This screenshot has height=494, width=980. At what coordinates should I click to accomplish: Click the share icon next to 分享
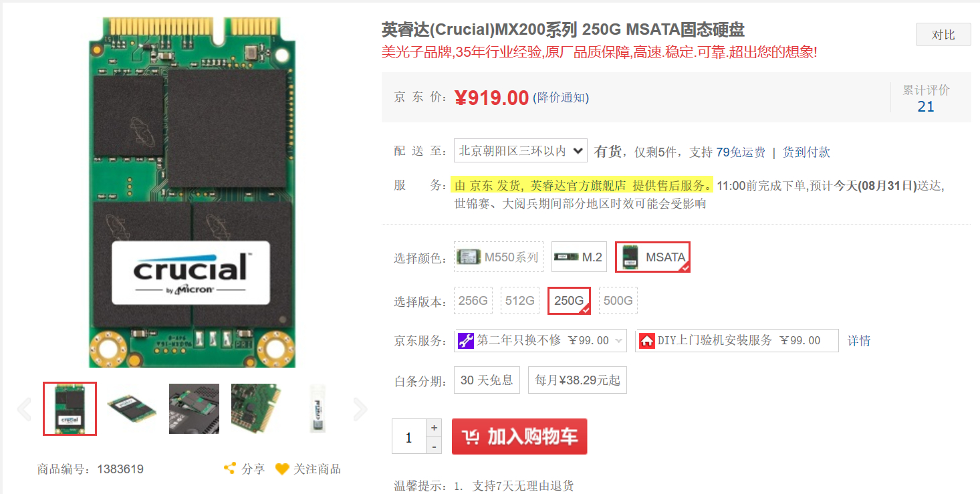pos(230,469)
